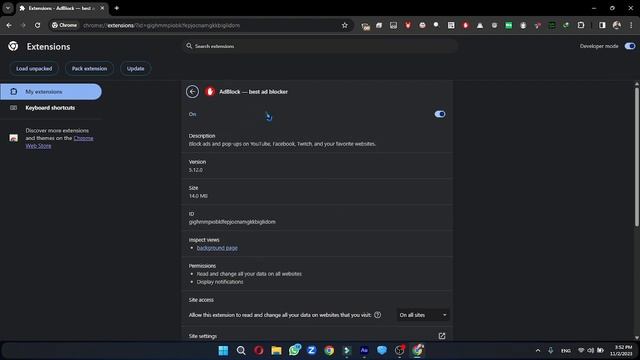
Task: Open the Chrome three-dot menu
Action: 631,25
